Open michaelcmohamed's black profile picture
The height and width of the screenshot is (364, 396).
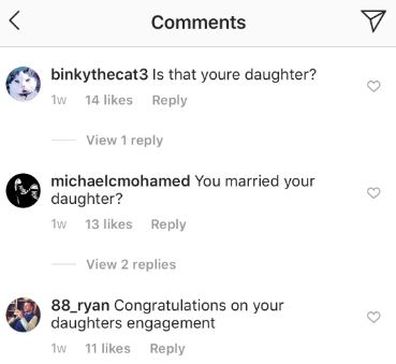(x=23, y=190)
